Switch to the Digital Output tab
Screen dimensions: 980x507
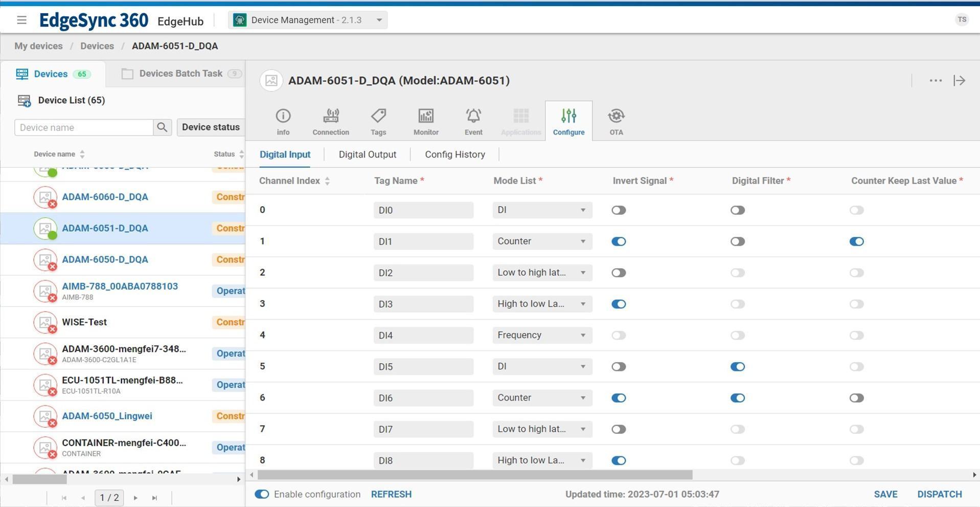(x=367, y=155)
